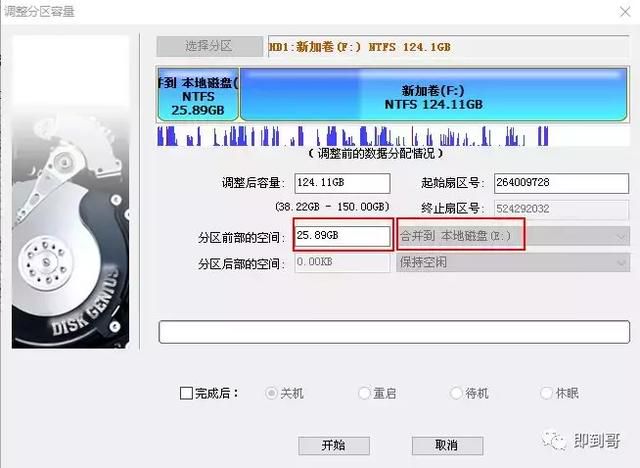The width and height of the screenshot is (640, 468).
Task: Click the empty progress bar
Action: coord(394,332)
